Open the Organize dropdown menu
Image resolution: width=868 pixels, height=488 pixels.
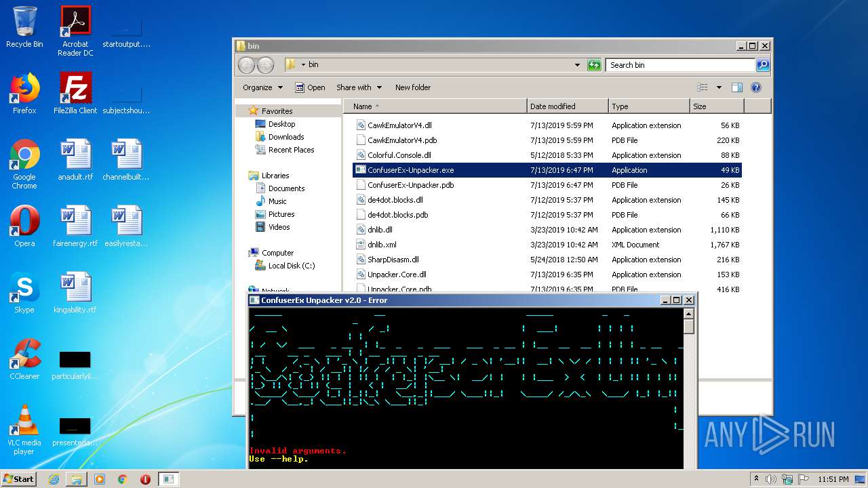[x=262, y=87]
